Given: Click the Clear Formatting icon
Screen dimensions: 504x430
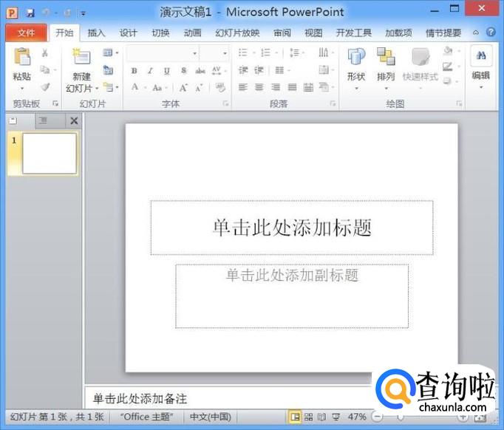Looking at the screenshot, I should (x=220, y=87).
